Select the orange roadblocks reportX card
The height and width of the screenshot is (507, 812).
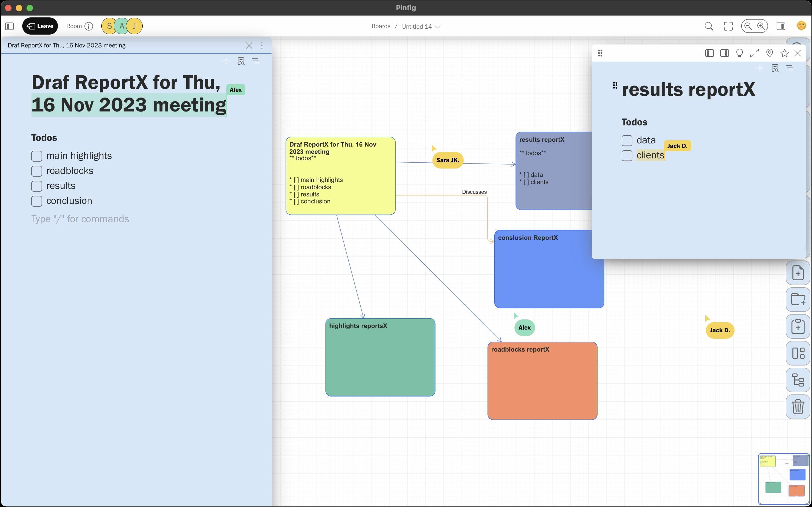(542, 381)
